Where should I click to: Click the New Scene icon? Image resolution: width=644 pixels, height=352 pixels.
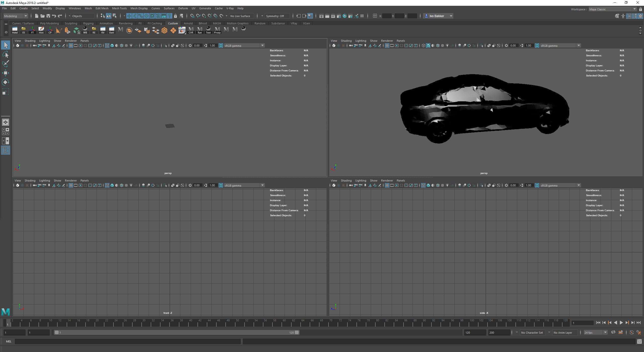pyautogui.click(x=36, y=16)
